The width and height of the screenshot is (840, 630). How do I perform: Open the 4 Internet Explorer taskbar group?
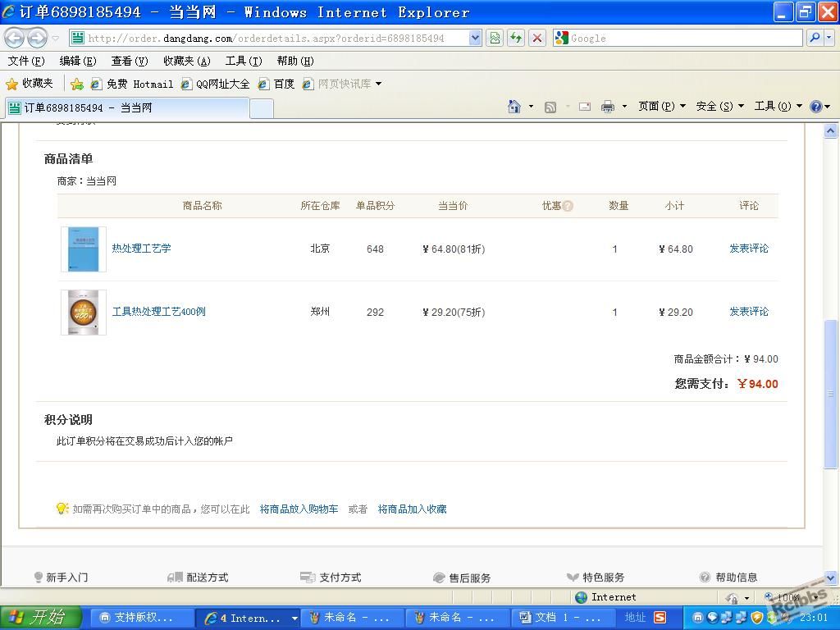click(249, 618)
